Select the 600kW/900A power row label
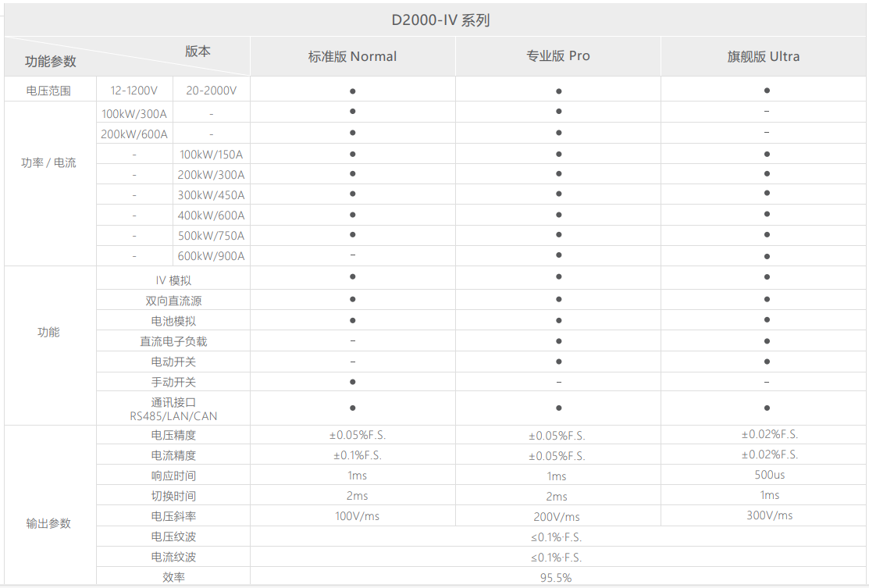Viewport: 869px width, 588px height. [211, 256]
